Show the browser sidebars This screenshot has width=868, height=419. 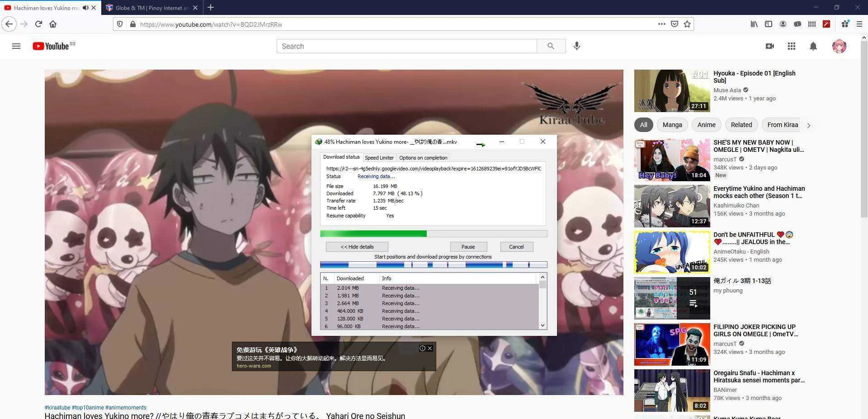[768, 24]
